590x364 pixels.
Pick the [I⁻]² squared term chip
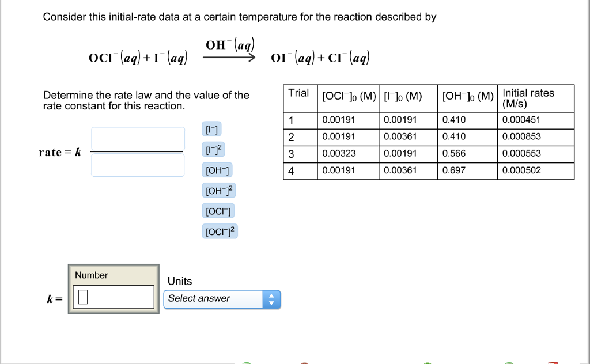point(214,150)
